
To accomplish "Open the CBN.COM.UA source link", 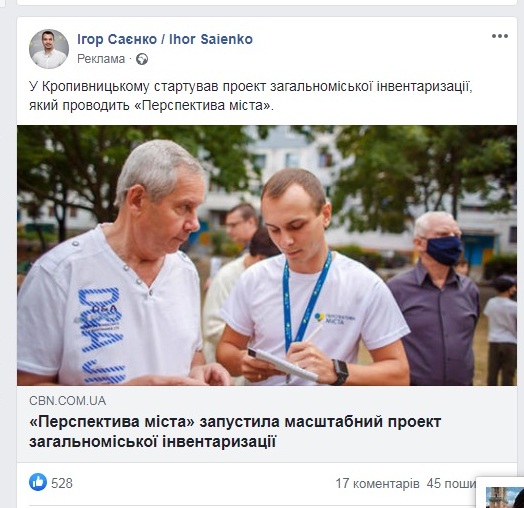I will click(68, 401).
